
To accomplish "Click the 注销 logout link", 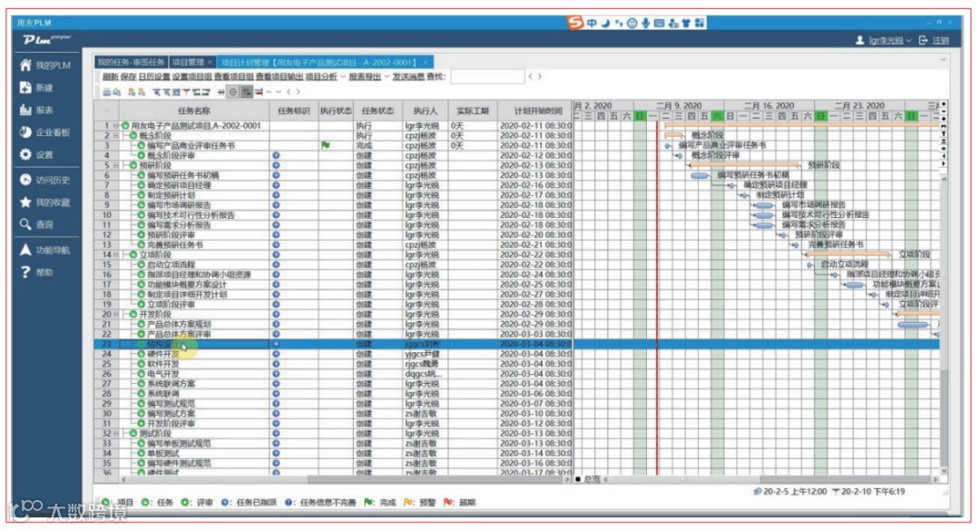I will [941, 40].
